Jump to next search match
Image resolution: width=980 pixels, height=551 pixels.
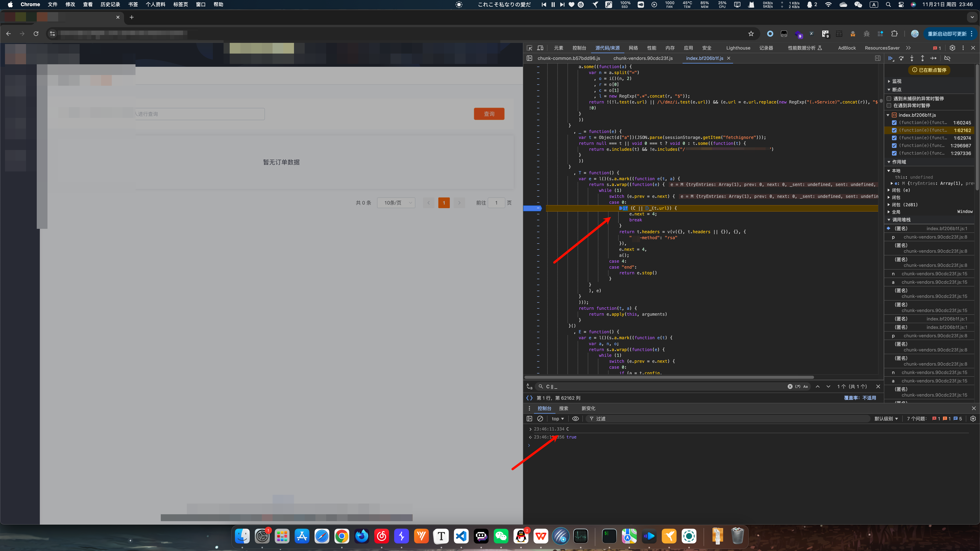828,386
